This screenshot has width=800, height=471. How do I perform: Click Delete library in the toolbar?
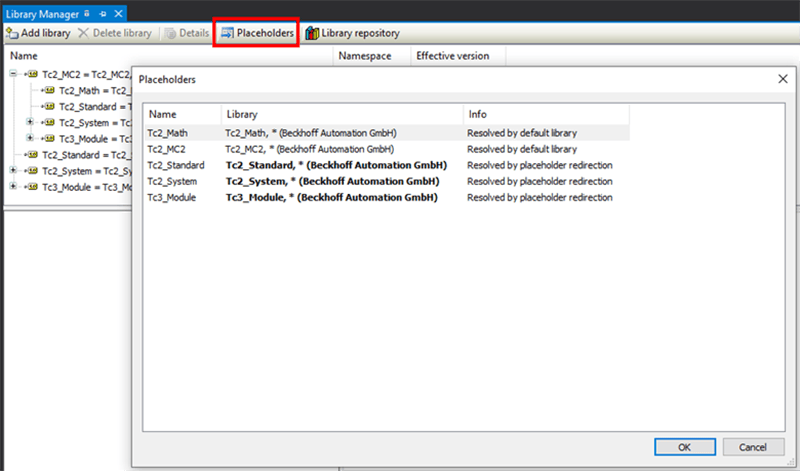[115, 33]
